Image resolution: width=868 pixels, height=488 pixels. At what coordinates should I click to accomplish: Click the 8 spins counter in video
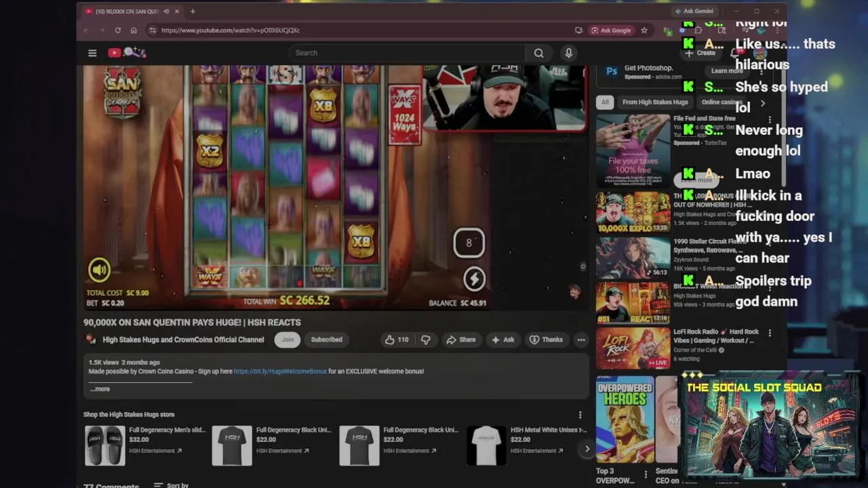point(469,243)
